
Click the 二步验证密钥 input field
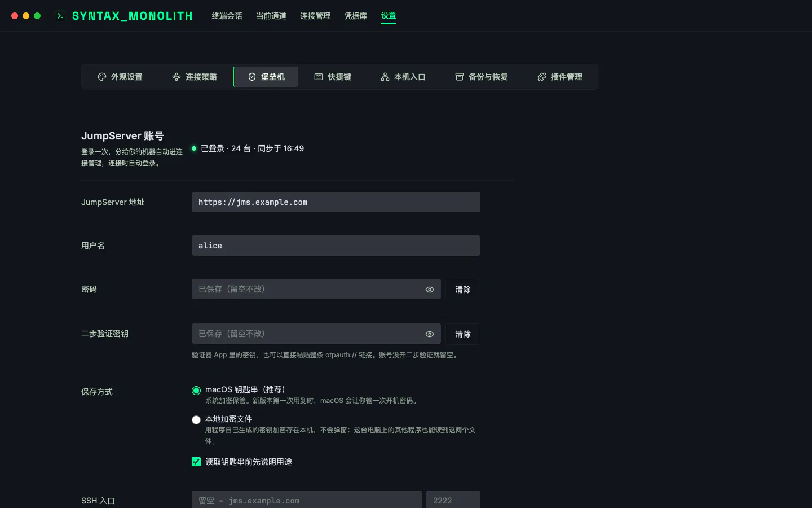[316, 334]
